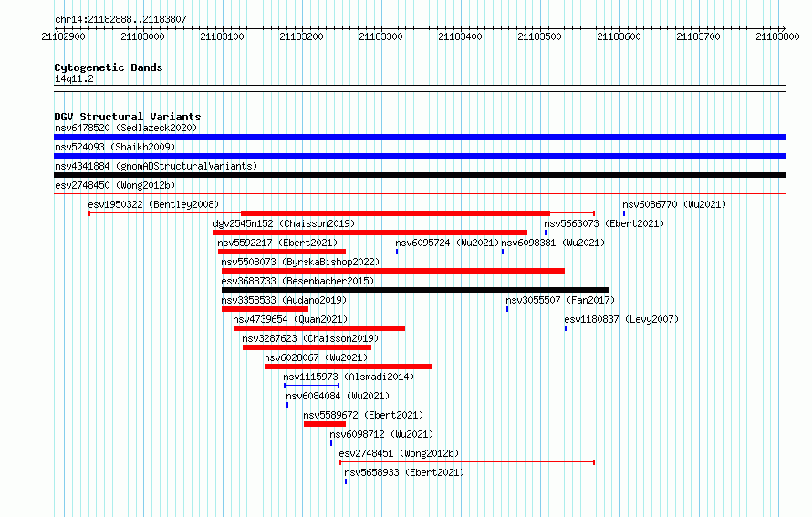Select blue marker under nsv6086770
812x517 pixels.
624,213
